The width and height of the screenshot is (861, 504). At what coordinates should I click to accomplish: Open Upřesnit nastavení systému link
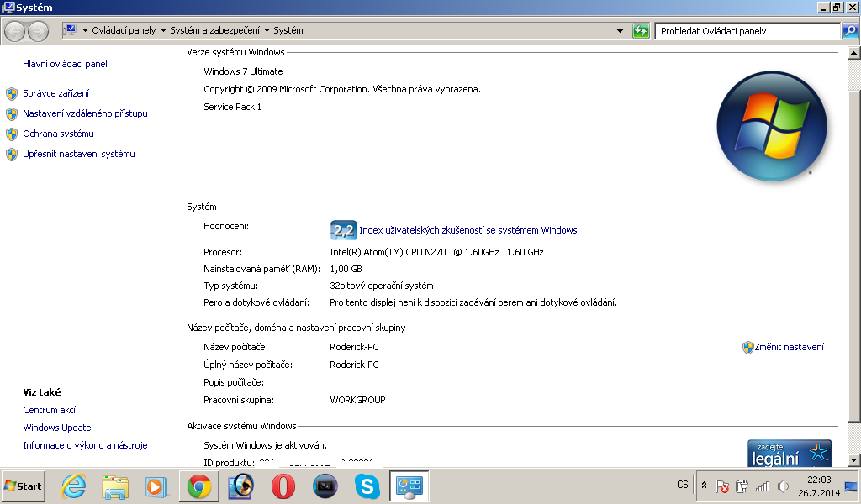(78, 155)
